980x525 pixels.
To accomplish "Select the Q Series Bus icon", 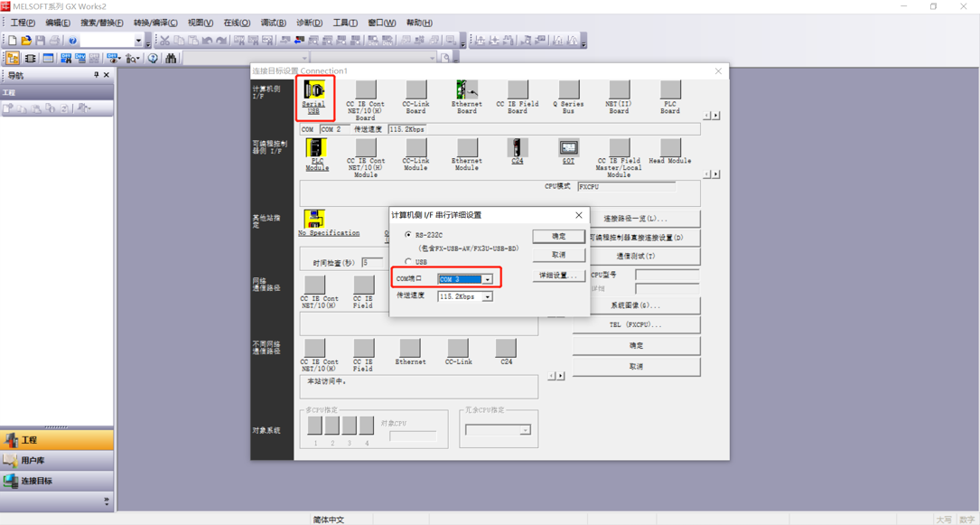I will [568, 89].
